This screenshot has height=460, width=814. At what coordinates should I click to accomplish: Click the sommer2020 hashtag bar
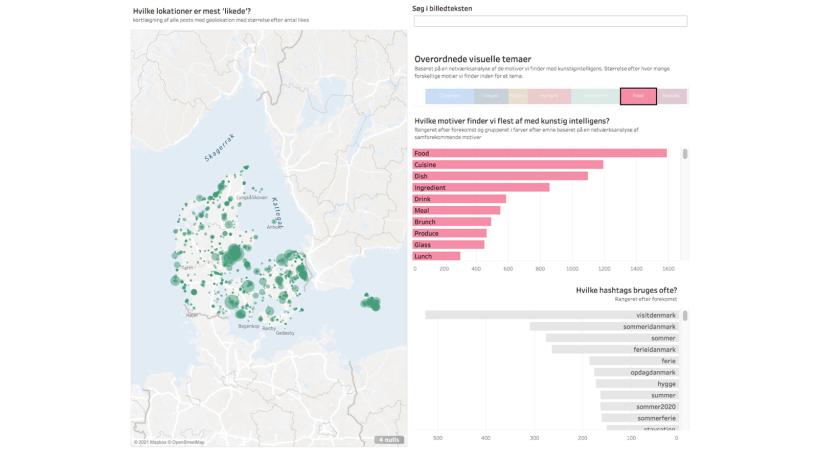640,407
